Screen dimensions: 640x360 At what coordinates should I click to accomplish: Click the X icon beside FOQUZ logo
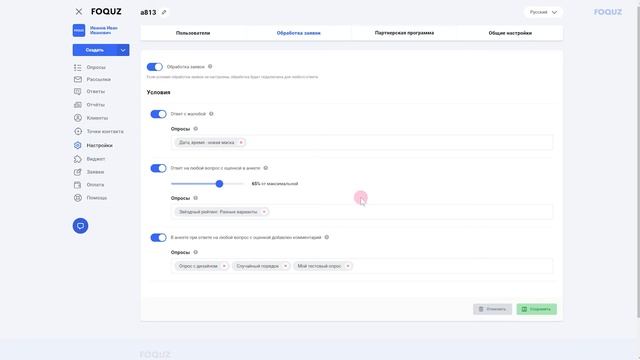point(79,12)
